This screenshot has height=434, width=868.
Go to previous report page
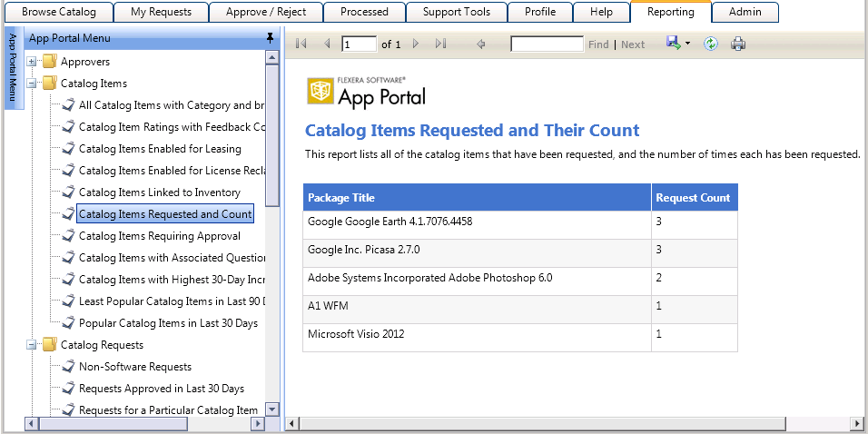(327, 44)
